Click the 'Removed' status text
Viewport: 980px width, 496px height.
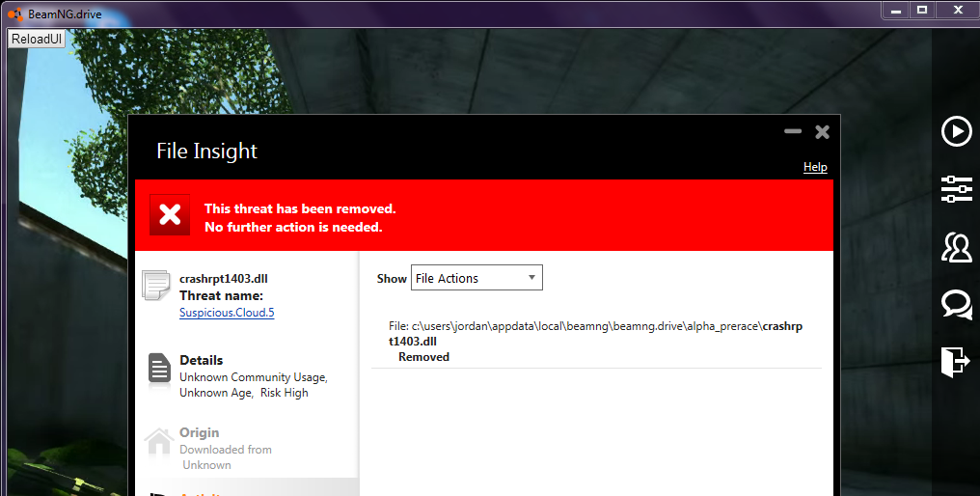click(x=423, y=357)
